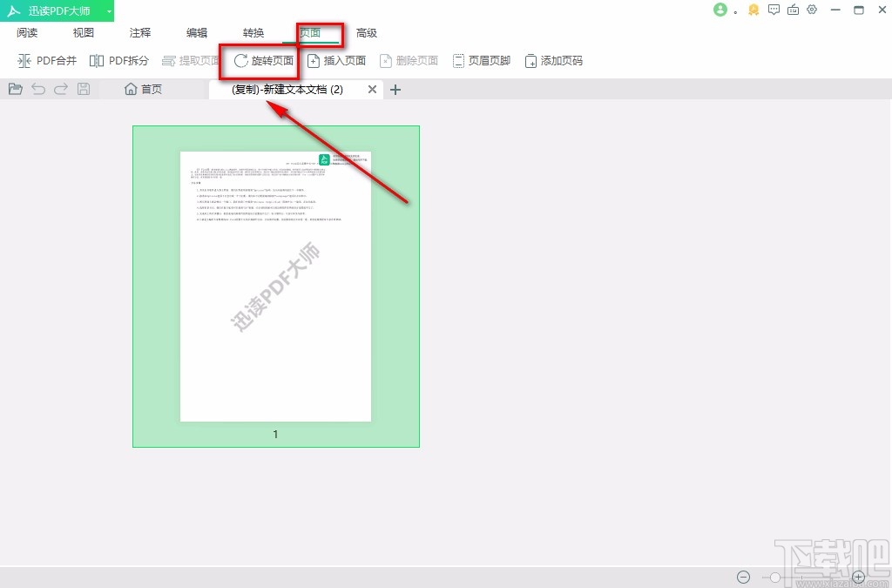Click the PDF合并 merge tool
This screenshot has width=892, height=588.
tap(47, 60)
